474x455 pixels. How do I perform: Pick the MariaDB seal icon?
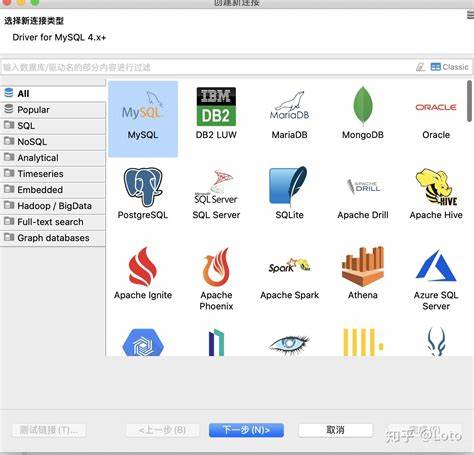coord(289,106)
